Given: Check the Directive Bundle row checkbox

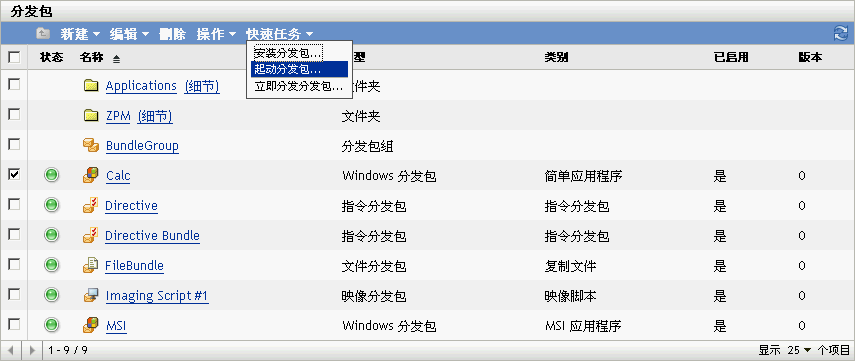Looking at the screenshot, I should (14, 234).
